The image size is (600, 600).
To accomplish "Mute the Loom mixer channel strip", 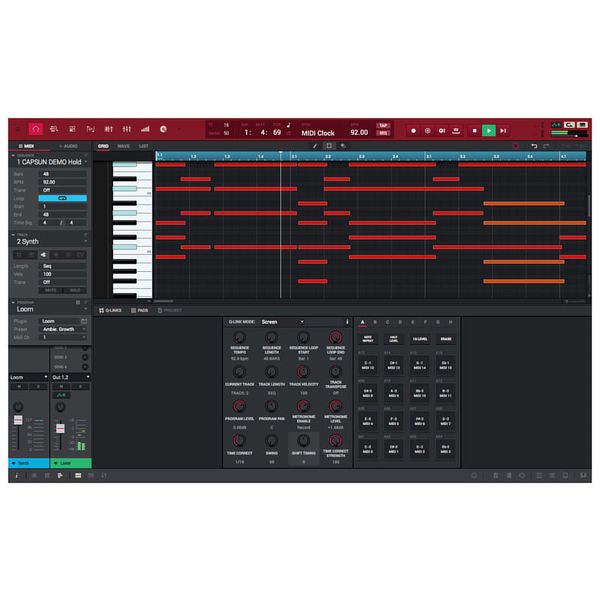I will pyautogui.click(x=61, y=387).
